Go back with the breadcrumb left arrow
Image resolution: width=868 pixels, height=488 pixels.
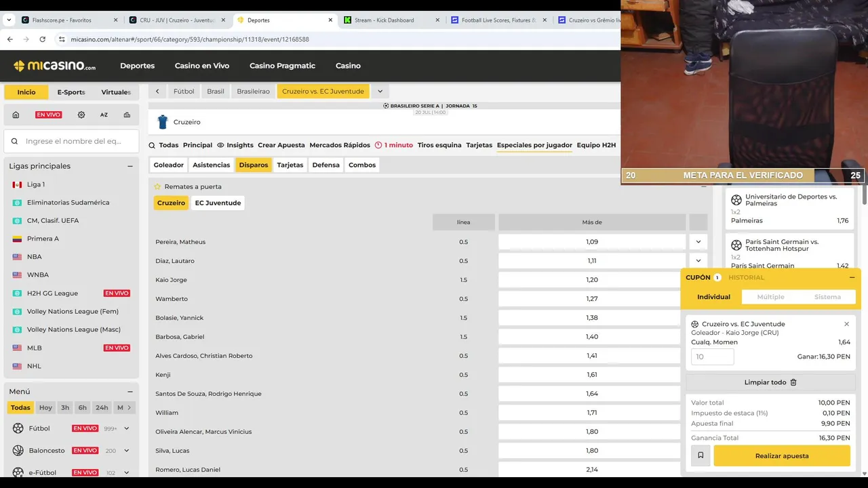click(x=157, y=91)
